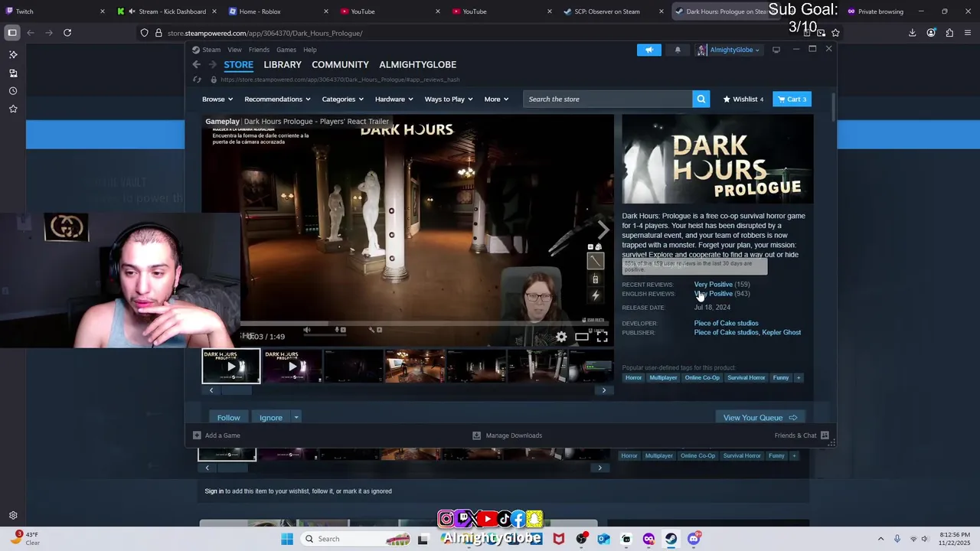The width and height of the screenshot is (980, 551).
Task: Open the Cart button
Action: point(792,99)
